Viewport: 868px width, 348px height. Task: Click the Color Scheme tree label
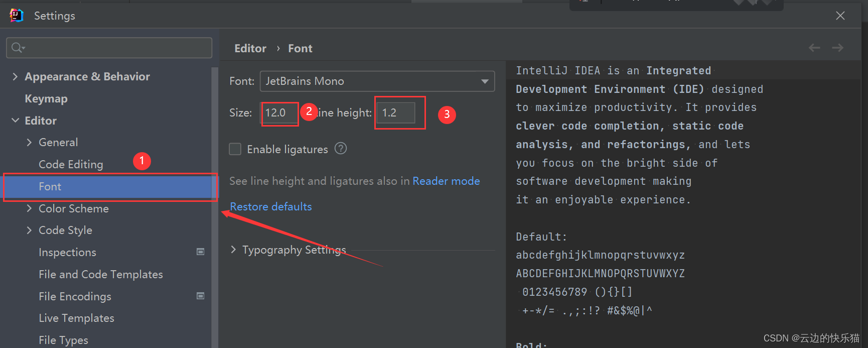[74, 208]
